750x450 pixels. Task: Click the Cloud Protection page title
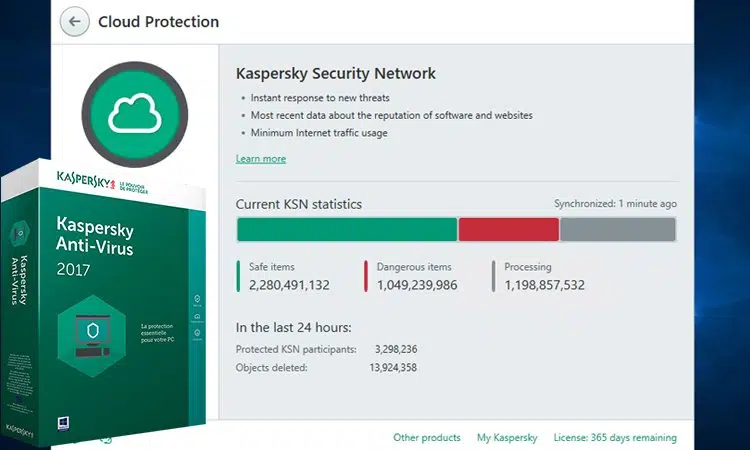click(x=158, y=22)
